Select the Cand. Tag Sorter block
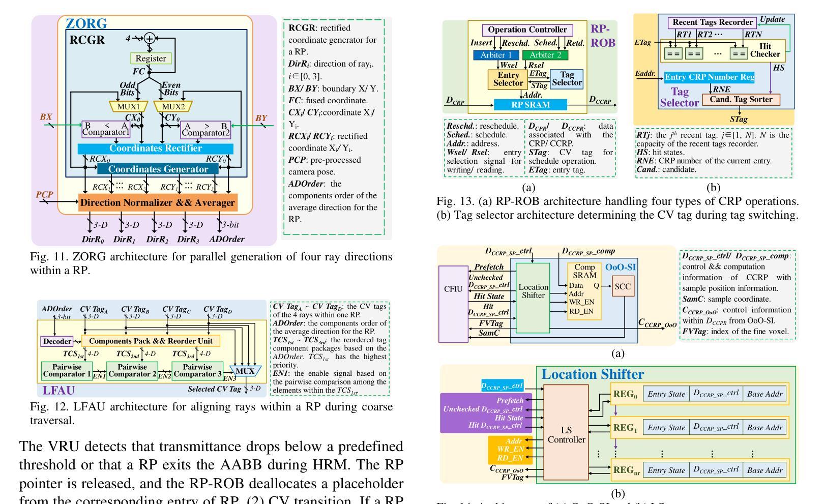 click(740, 100)
